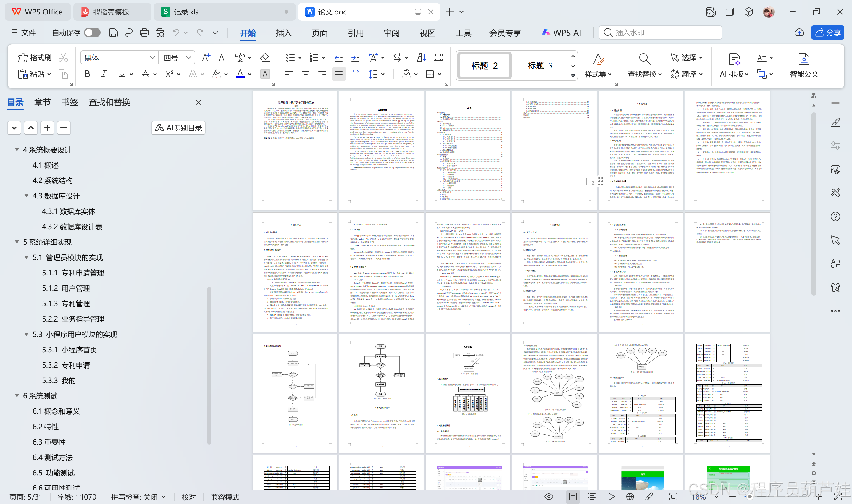The width and height of the screenshot is (852, 504).
Task: Click the 插入水印 search input field
Action: [x=660, y=33]
